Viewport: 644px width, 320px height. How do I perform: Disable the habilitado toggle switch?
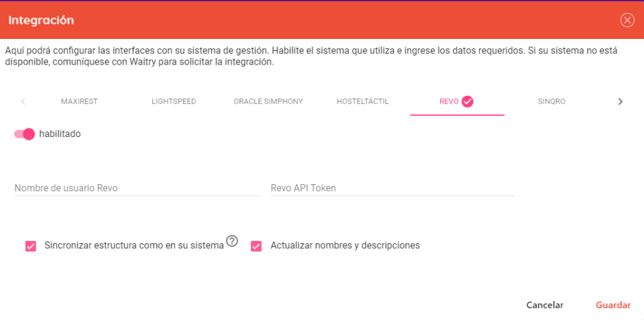(25, 134)
